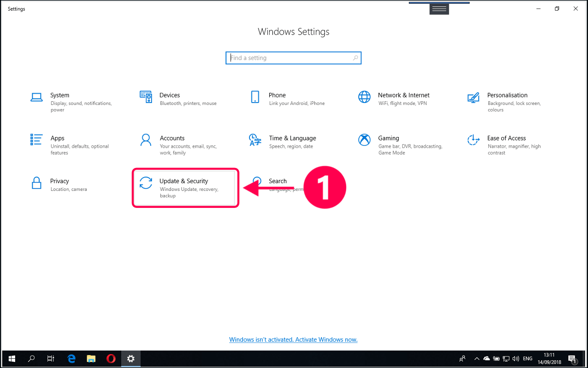Open Update & Security tile
The width and height of the screenshot is (588, 368).
tap(186, 188)
